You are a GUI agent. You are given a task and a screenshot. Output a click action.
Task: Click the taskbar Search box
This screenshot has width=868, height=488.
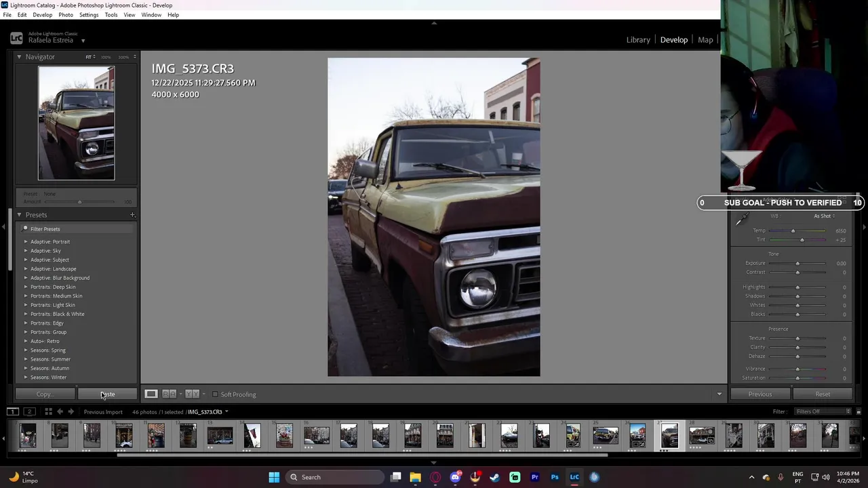334,477
